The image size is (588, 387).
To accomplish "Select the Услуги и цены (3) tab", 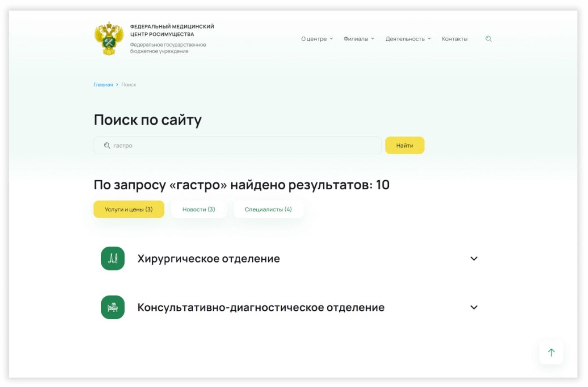I will [x=129, y=209].
